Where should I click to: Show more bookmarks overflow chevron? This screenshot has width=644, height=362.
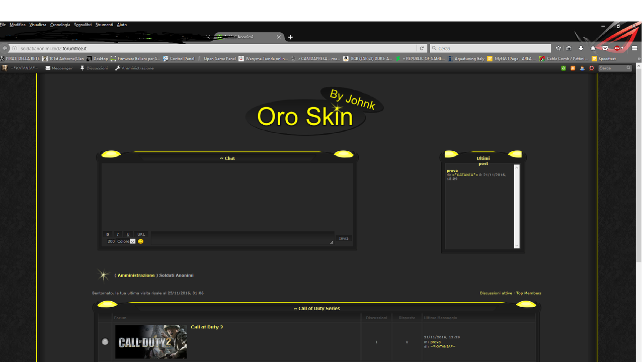tap(638, 59)
